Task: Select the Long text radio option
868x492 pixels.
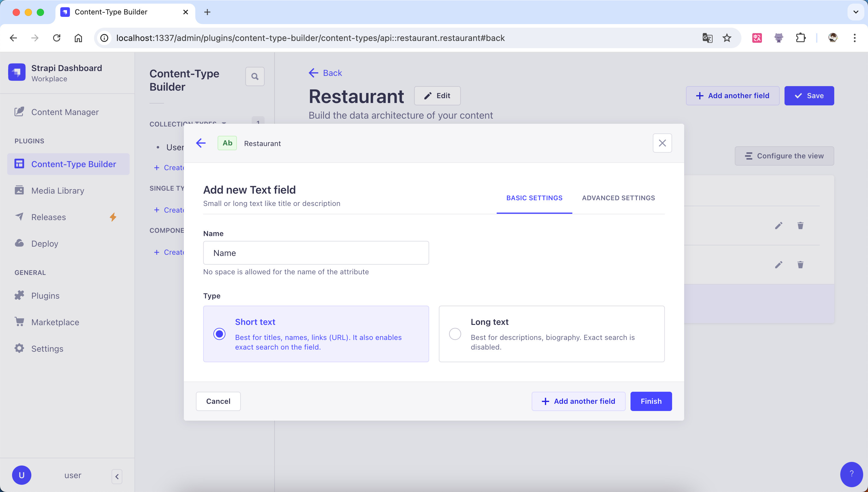Action: coord(455,334)
